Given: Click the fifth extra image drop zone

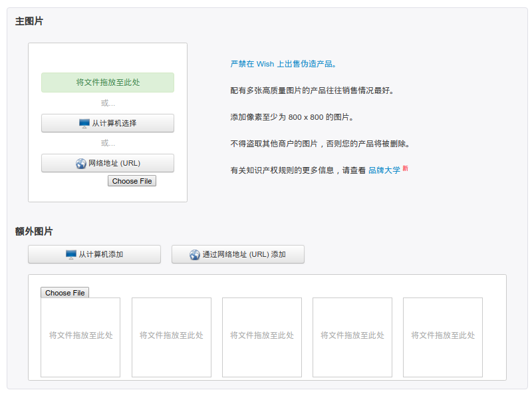Looking at the screenshot, I should tap(442, 336).
